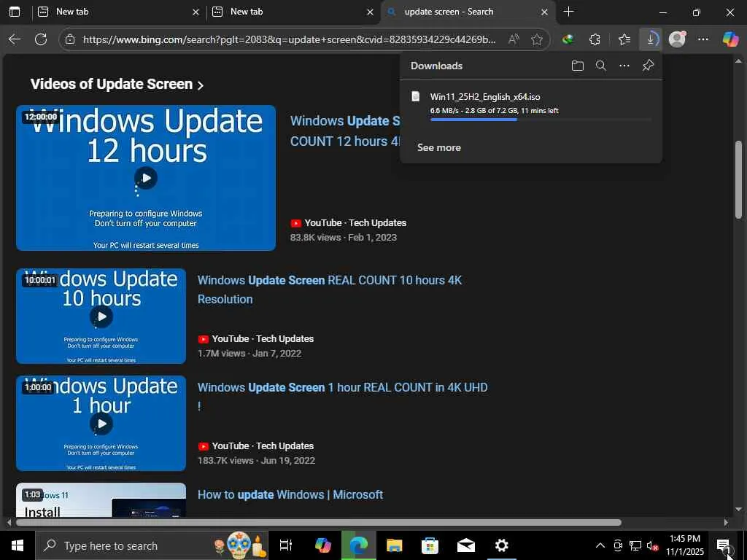Viewport: 747px width, 560px height.
Task: Open a new tab with plus button
Action: pos(568,12)
